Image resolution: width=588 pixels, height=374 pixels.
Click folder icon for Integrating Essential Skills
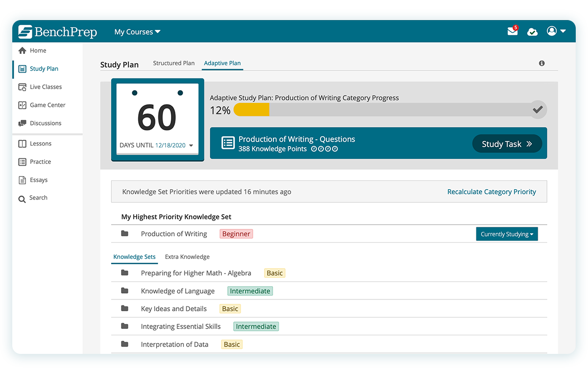pos(125,326)
